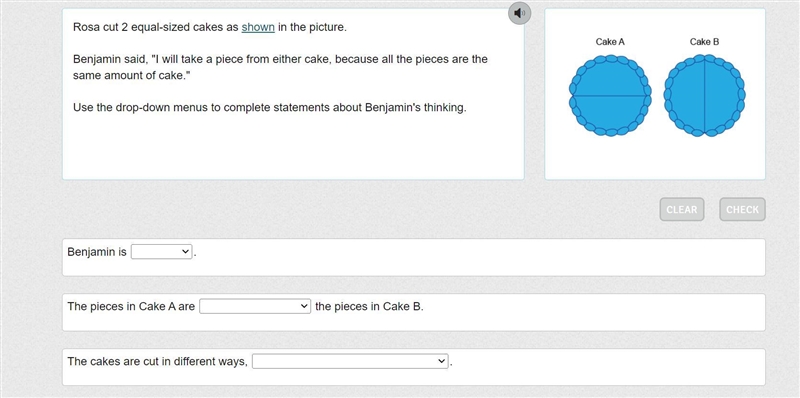Image resolution: width=800 pixels, height=398 pixels.
Task: Open the underlined "shown" link
Action: [258, 28]
